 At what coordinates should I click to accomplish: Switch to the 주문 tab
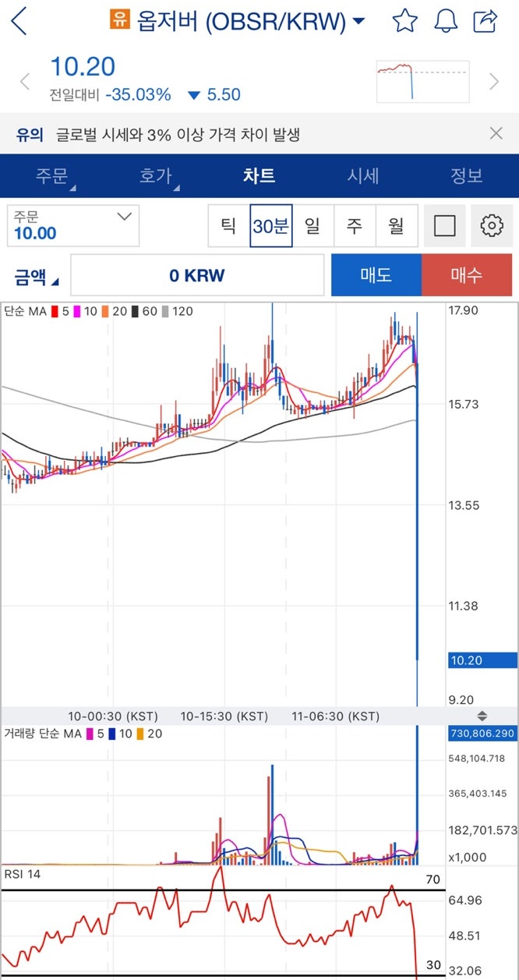[51, 176]
